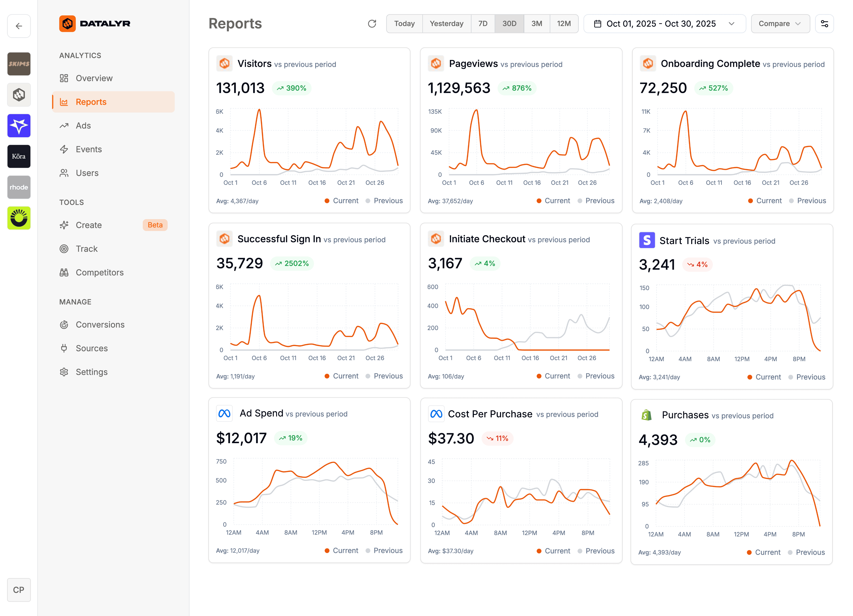Open the Competitors tool

pos(99,272)
